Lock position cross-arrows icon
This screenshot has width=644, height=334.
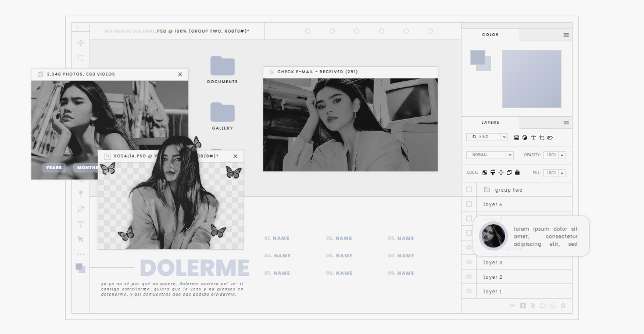(501, 173)
